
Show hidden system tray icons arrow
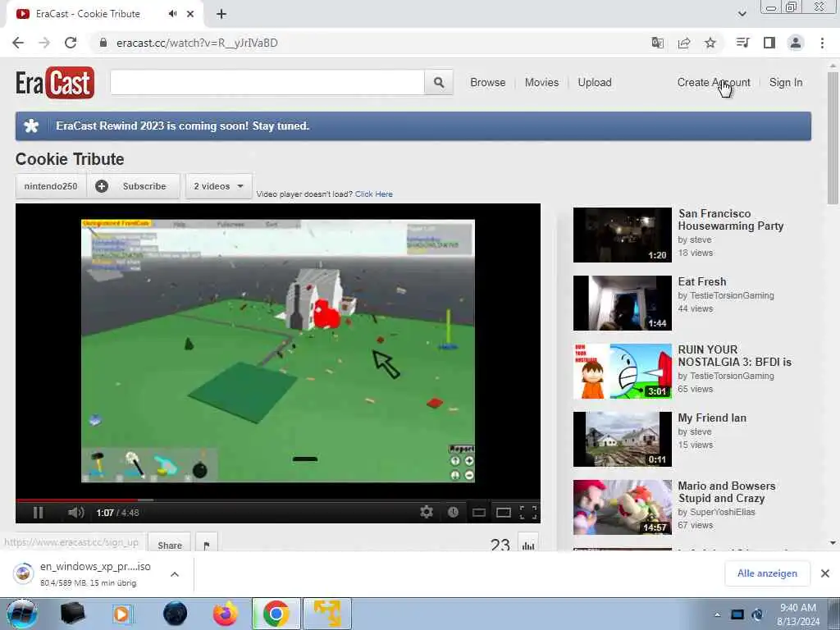pos(717,614)
